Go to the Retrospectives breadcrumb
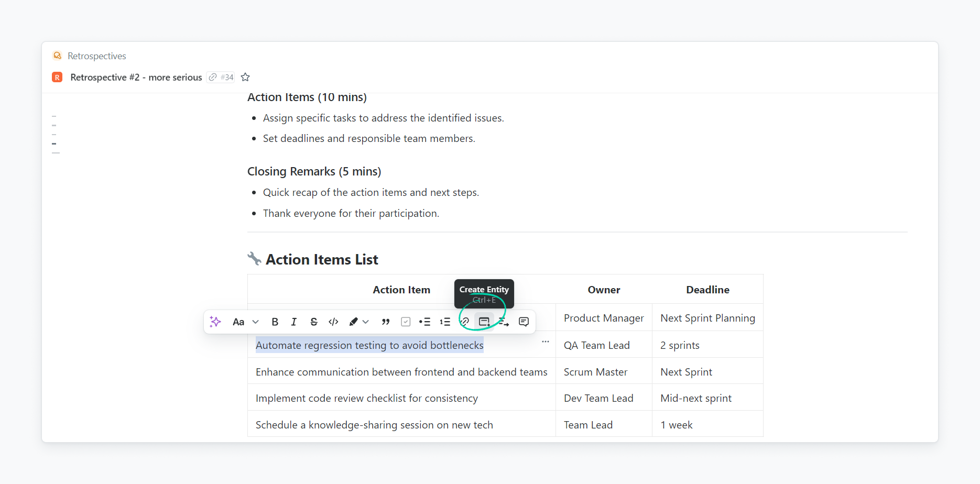 click(96, 56)
